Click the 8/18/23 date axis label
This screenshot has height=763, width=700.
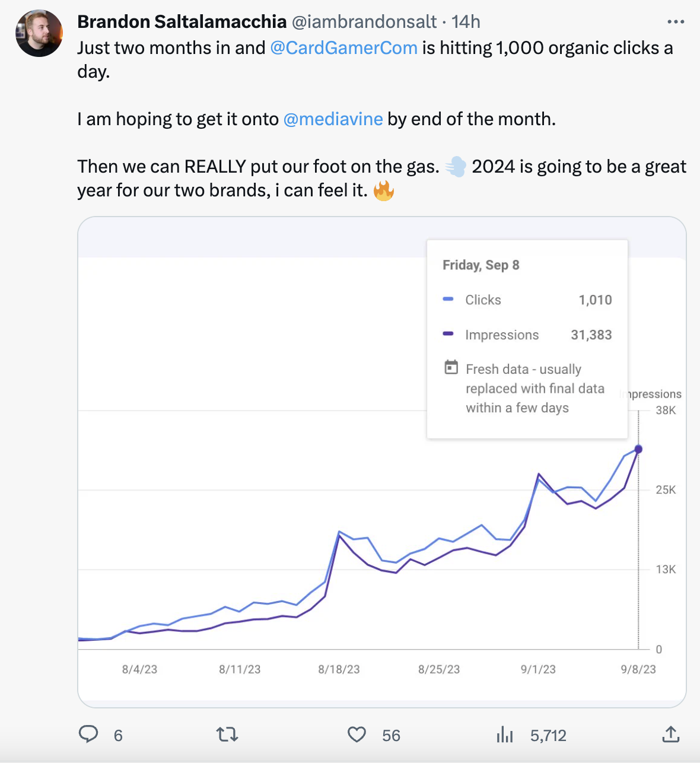point(339,669)
